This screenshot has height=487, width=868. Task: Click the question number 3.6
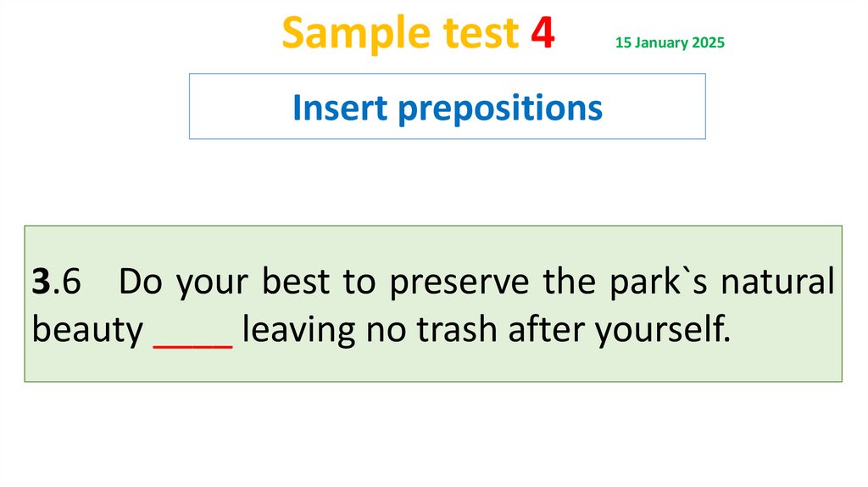coord(56,283)
